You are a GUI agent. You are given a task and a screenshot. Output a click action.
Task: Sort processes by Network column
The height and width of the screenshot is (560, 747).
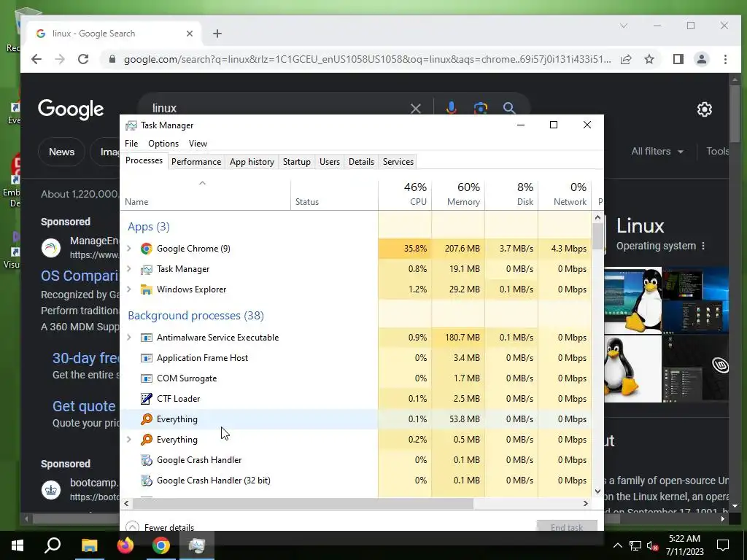[x=565, y=195]
